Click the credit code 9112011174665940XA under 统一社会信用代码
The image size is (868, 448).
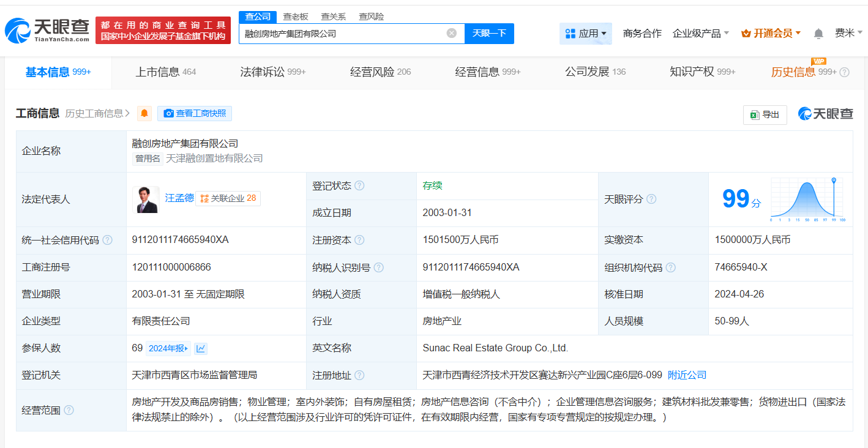click(180, 240)
